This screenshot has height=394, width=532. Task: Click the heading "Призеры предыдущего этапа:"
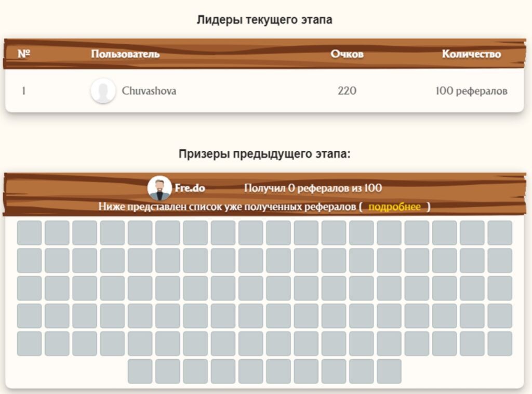point(264,154)
